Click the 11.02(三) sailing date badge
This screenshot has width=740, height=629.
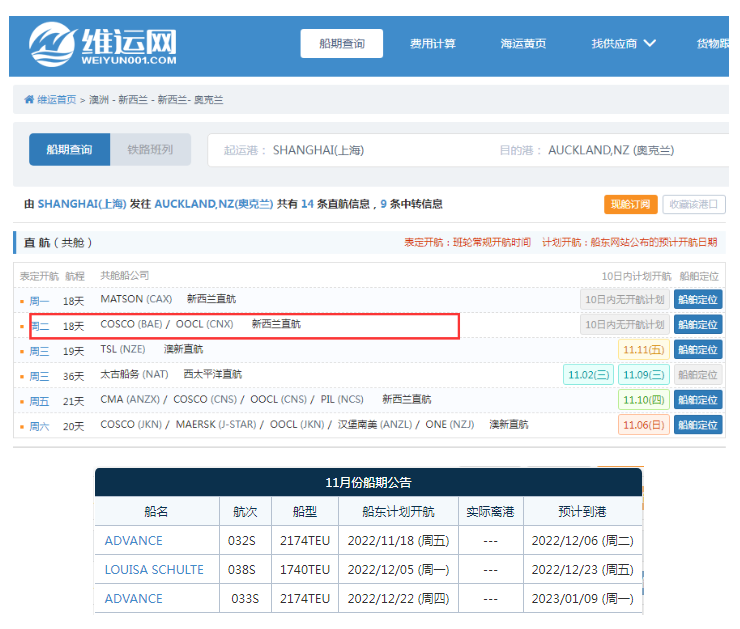coord(589,375)
